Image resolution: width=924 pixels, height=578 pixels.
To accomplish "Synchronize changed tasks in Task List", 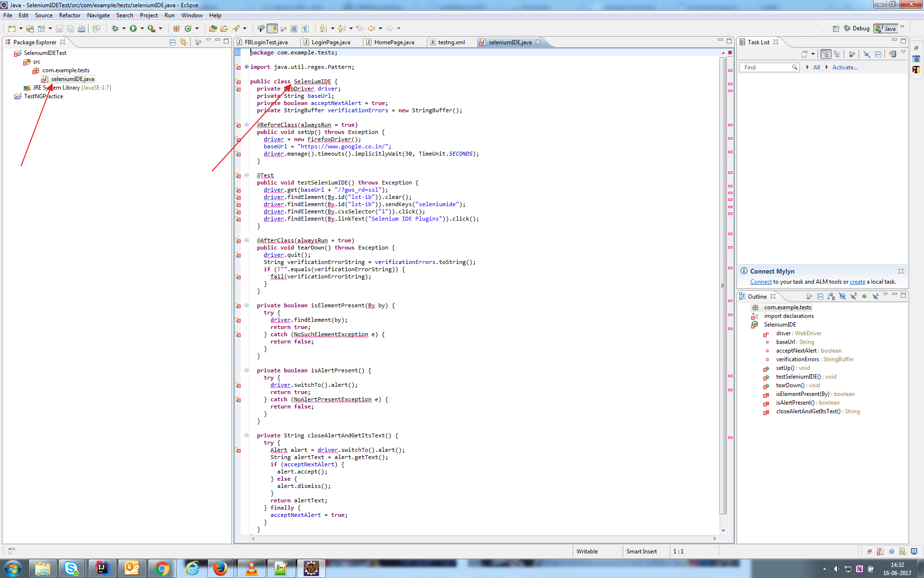I will pos(893,54).
